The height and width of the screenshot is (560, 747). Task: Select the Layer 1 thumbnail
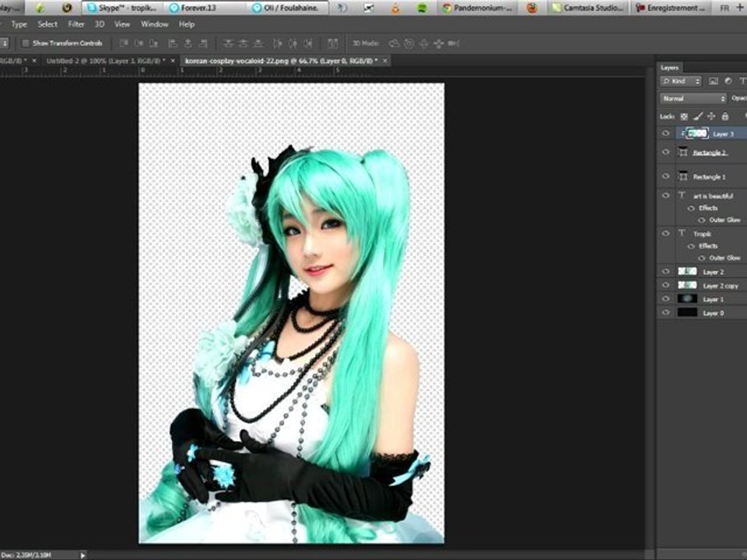click(687, 299)
